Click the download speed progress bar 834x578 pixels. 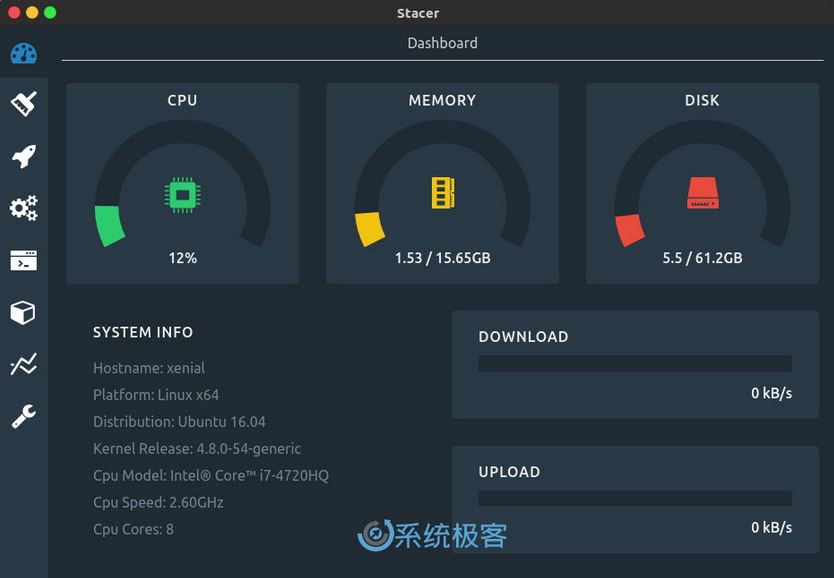coord(634,364)
